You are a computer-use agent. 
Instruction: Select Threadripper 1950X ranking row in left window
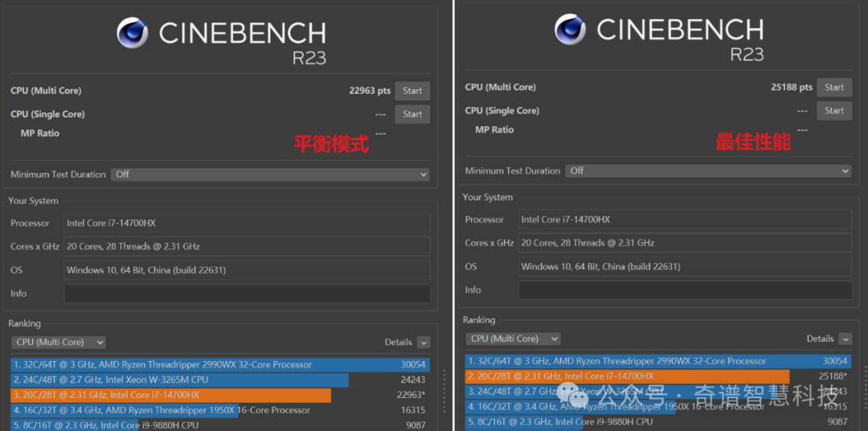click(219, 411)
